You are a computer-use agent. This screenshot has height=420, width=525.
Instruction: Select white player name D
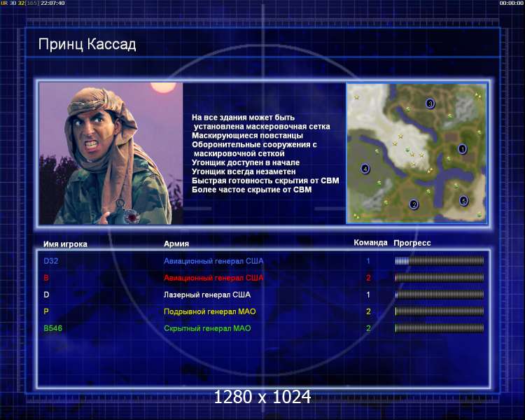(x=46, y=295)
